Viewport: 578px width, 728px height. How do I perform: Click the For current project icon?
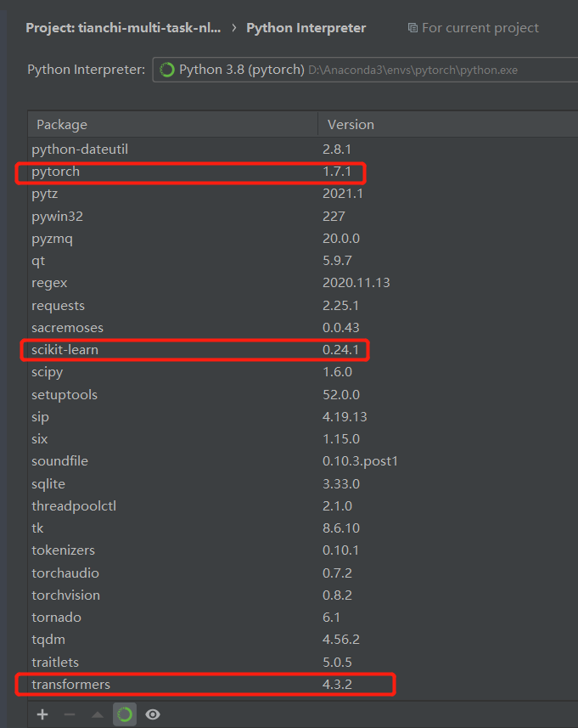pos(412,28)
